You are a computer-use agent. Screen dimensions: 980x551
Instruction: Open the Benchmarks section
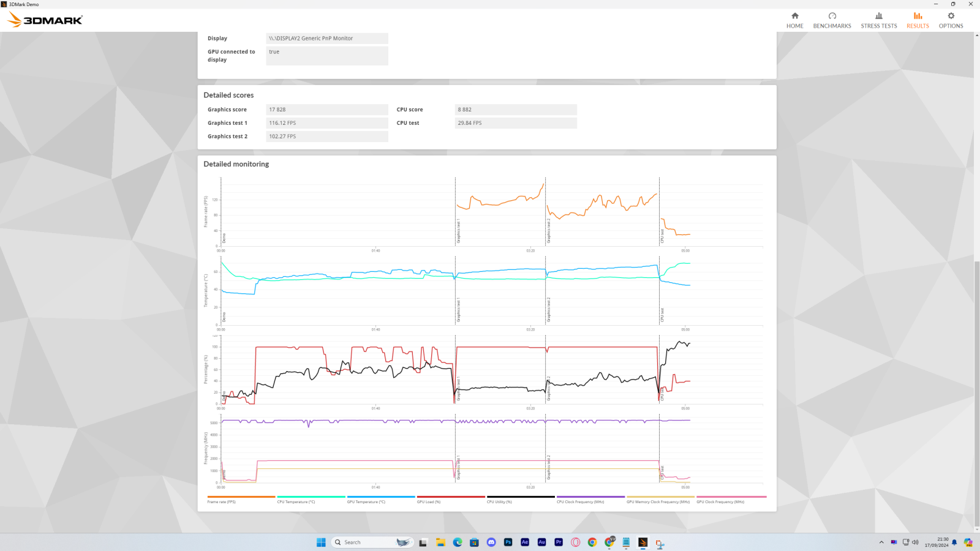click(832, 20)
